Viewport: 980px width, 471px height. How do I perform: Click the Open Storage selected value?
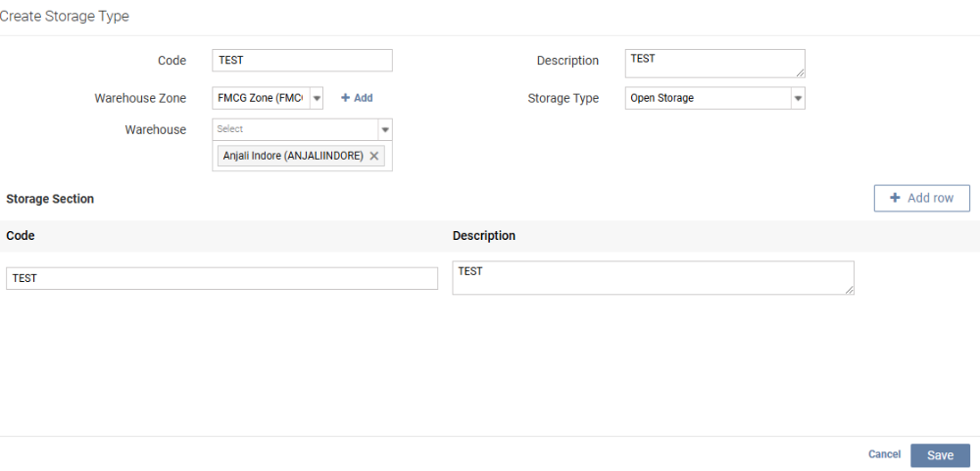[707, 98]
